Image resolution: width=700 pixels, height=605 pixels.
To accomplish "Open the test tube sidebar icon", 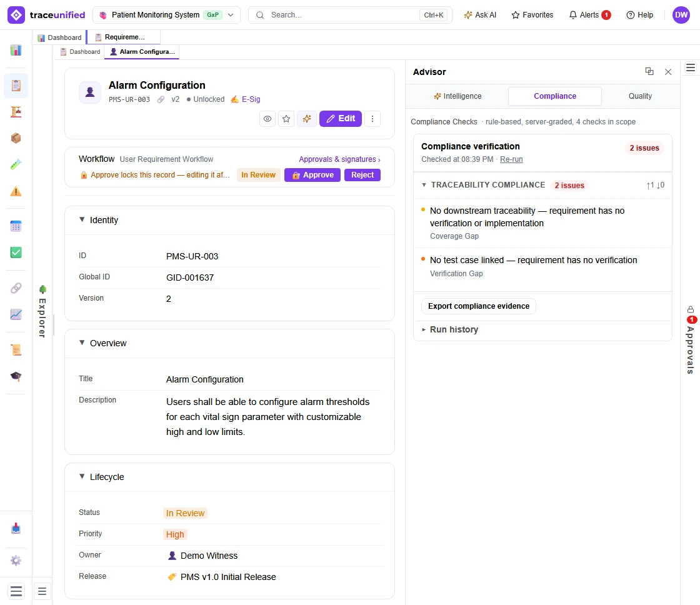I will 16,165.
